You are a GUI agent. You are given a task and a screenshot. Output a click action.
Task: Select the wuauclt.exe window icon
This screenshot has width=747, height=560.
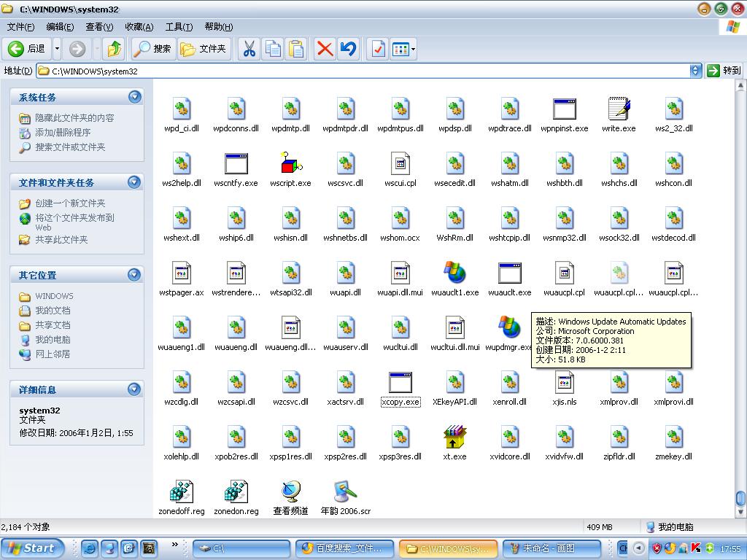[x=510, y=273]
